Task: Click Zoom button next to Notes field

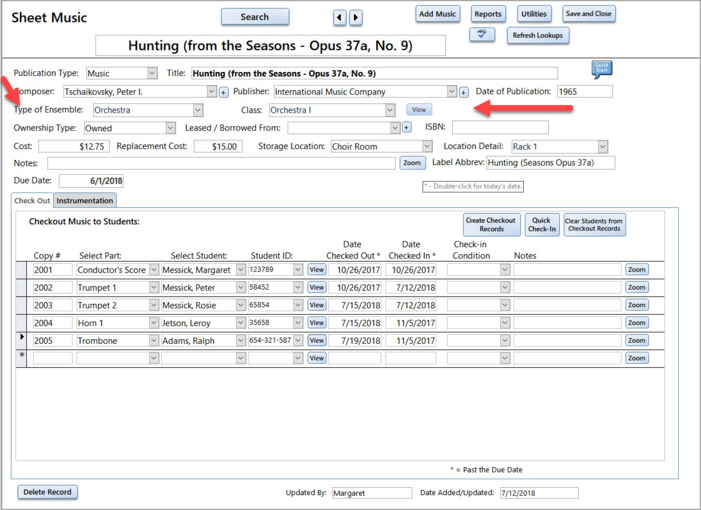Action: tap(412, 163)
